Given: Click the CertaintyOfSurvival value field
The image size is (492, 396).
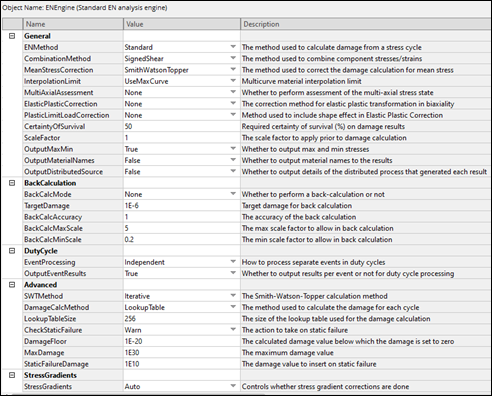Looking at the screenshot, I should (182, 126).
